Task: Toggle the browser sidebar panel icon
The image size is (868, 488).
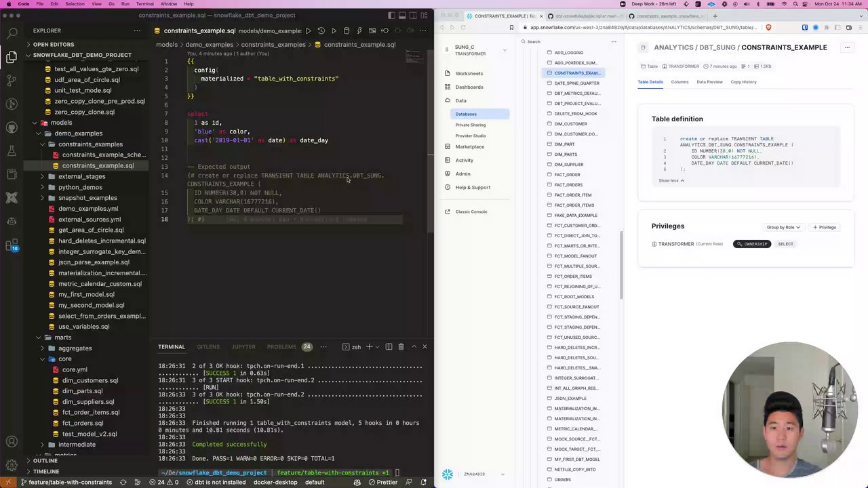Action: point(837,28)
